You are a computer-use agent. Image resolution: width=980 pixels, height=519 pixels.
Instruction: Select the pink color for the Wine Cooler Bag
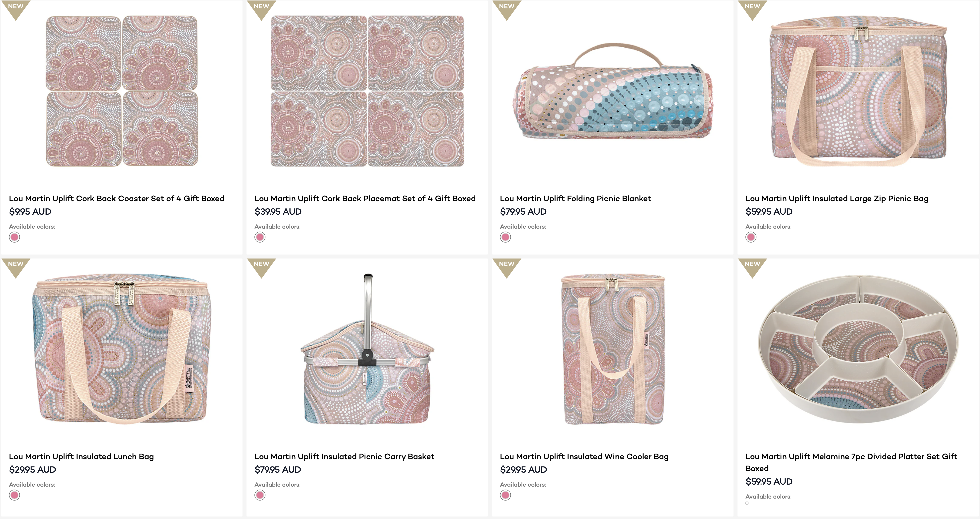pyautogui.click(x=505, y=495)
